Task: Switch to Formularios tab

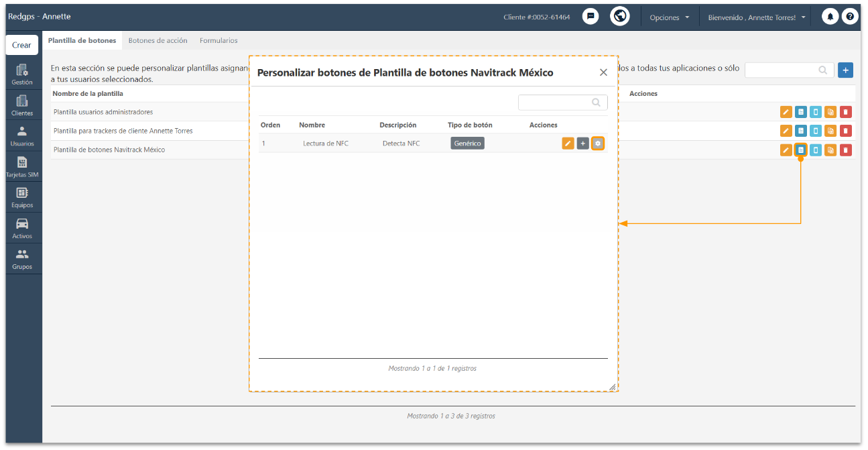Action: [219, 41]
